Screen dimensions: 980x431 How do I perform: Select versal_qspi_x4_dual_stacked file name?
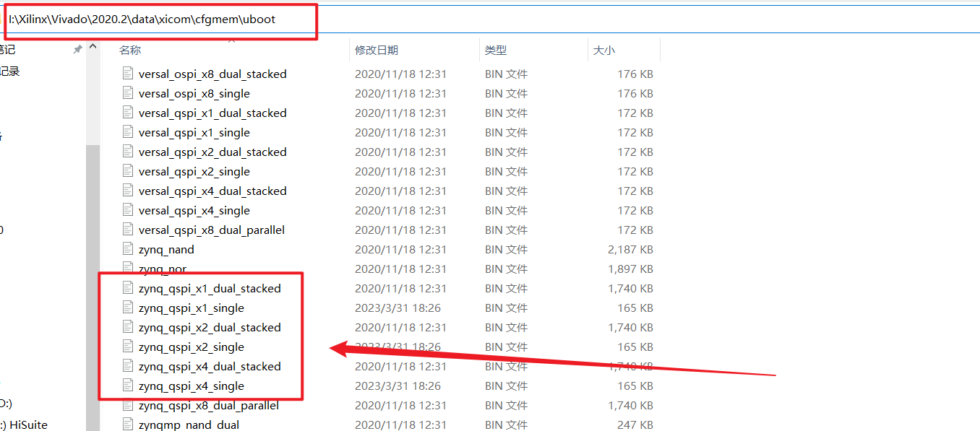[212, 191]
